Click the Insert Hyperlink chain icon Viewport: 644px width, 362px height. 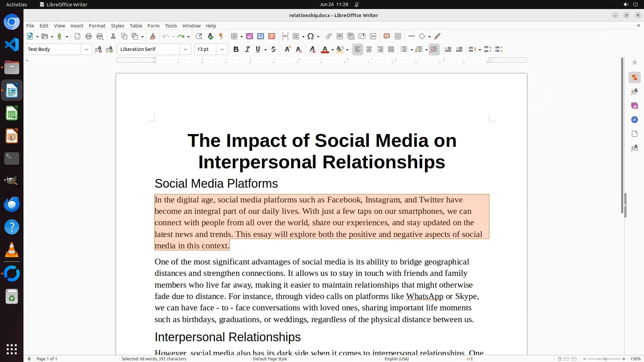[329, 37]
